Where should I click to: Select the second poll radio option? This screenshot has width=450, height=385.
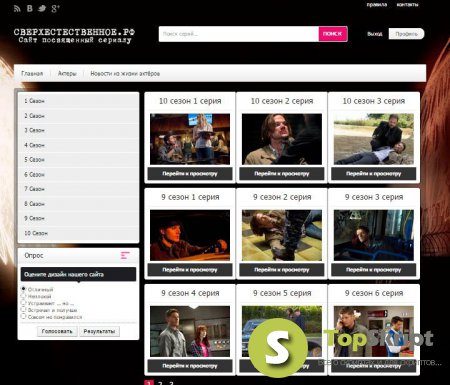tap(23, 296)
